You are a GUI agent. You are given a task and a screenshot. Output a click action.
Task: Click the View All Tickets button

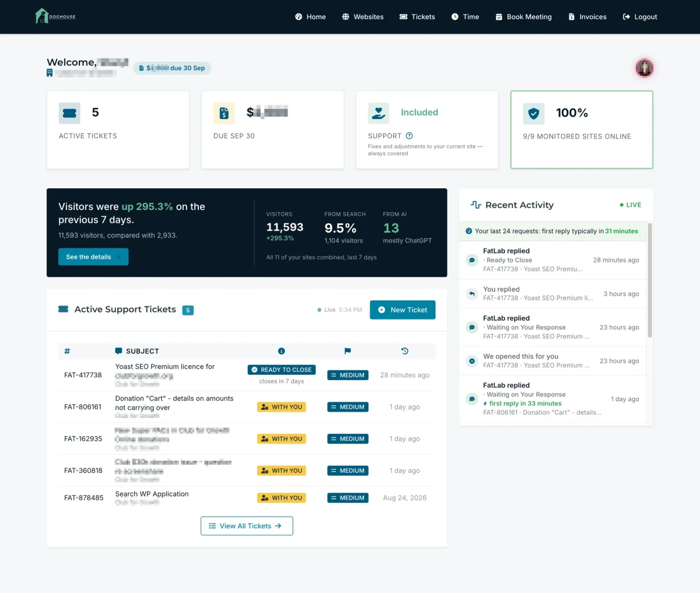pyautogui.click(x=247, y=526)
